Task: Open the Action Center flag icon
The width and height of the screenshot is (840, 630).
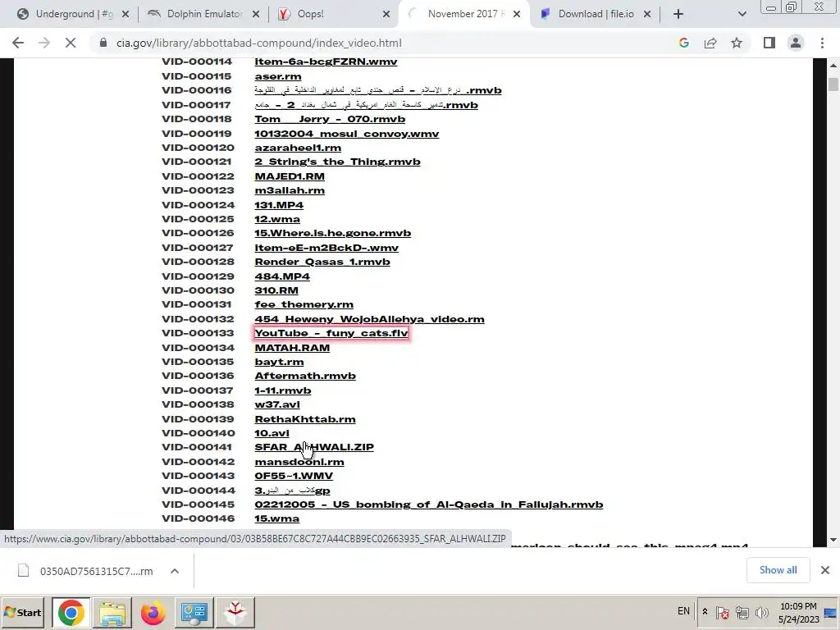Action: point(722,612)
